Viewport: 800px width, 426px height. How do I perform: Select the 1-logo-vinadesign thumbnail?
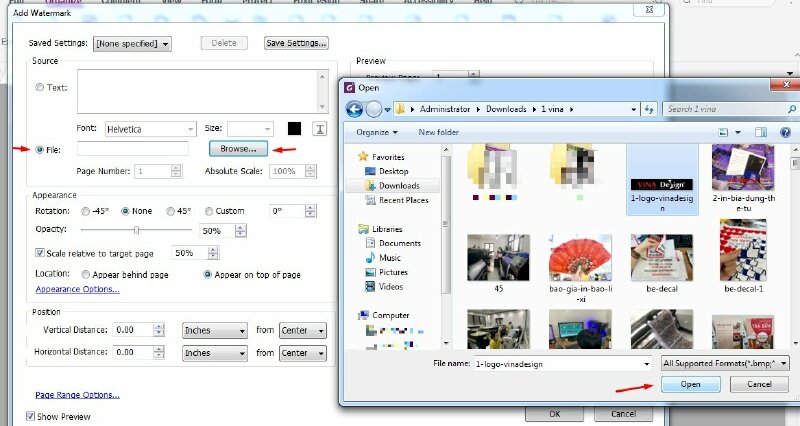pyautogui.click(x=662, y=180)
